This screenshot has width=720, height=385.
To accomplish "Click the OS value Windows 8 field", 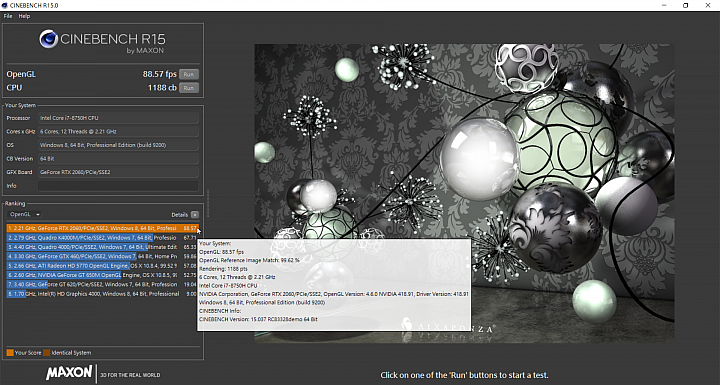I will tap(118, 145).
